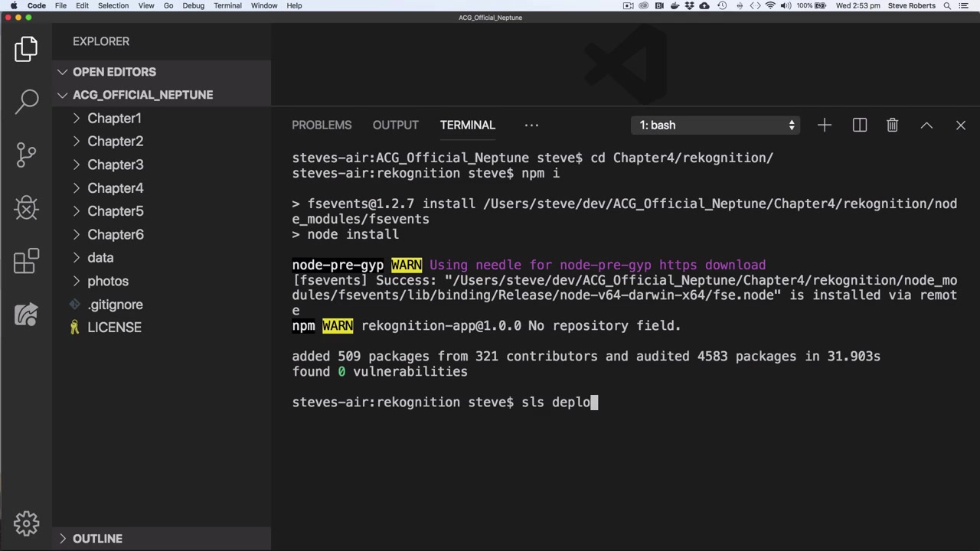Image resolution: width=980 pixels, height=551 pixels.
Task: Open the Source Control view
Action: 26,155
